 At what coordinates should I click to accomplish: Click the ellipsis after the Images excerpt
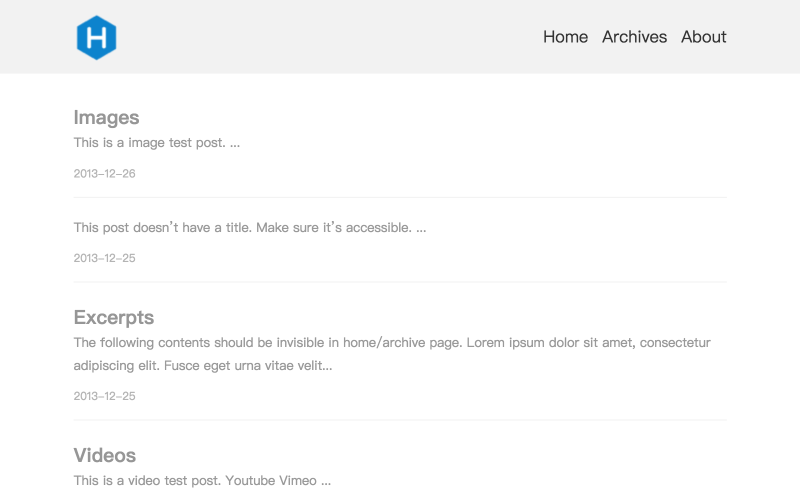click(x=235, y=143)
